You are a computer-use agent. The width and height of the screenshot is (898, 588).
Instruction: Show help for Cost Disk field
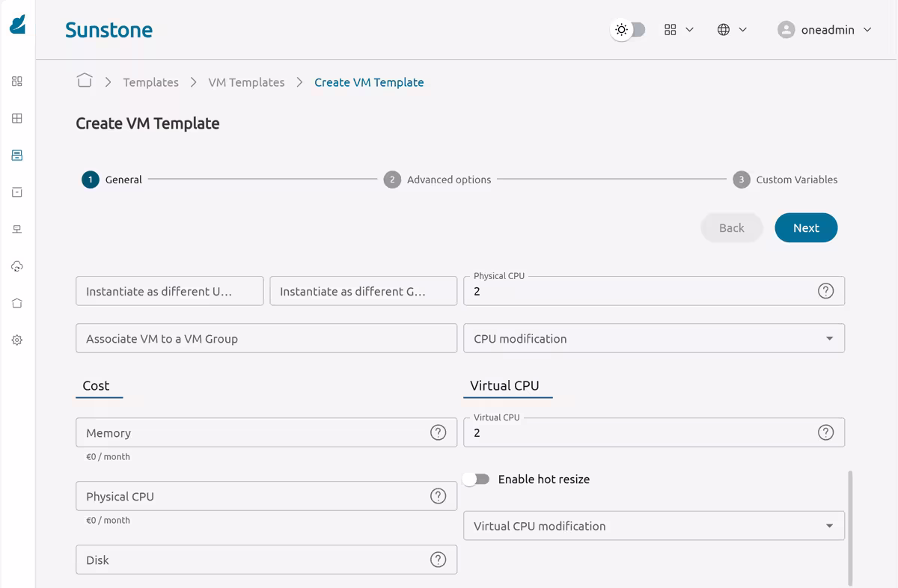point(439,560)
